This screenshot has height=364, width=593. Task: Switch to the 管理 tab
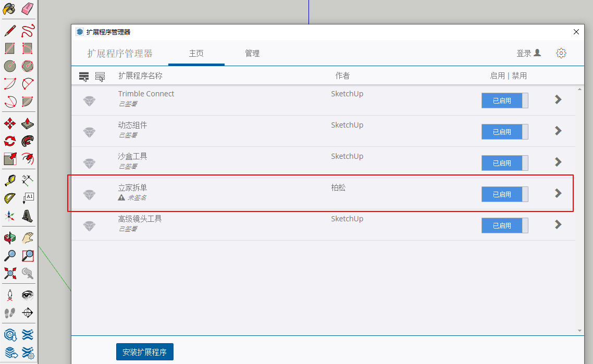pos(252,53)
